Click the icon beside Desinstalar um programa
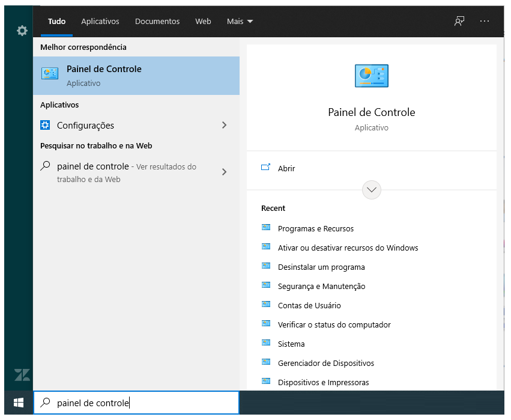Screen dimensions: 511x420 (266, 266)
